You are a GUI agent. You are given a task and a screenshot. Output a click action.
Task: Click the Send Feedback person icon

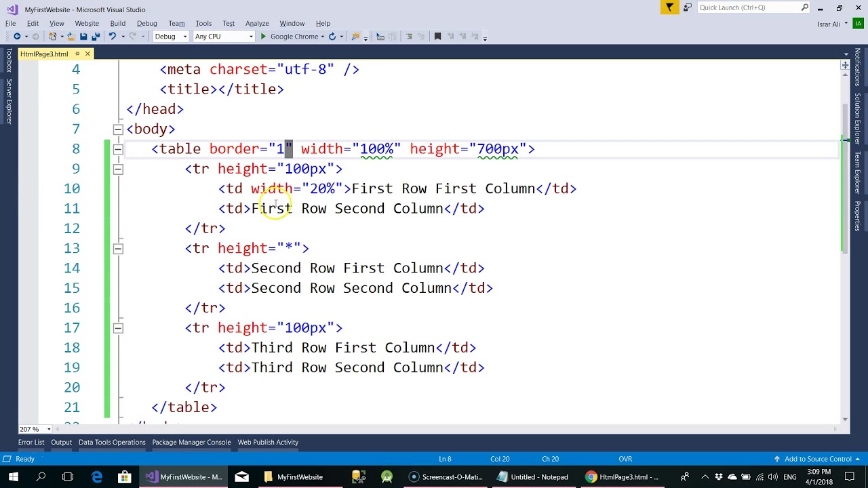pyautogui.click(x=687, y=7)
